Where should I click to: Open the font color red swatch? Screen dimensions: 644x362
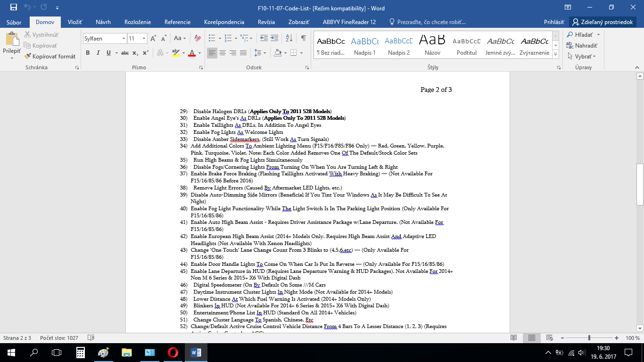192,53
